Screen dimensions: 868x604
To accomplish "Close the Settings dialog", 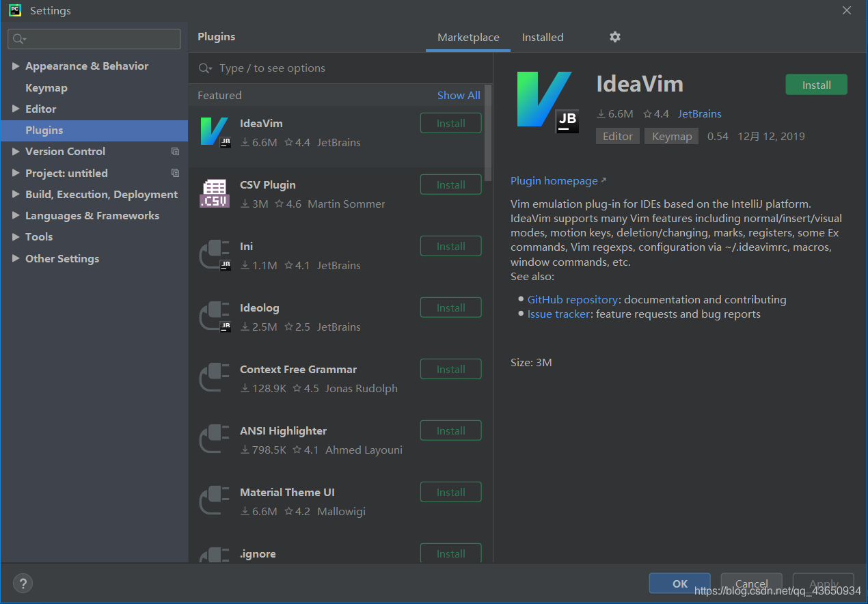I will [846, 10].
